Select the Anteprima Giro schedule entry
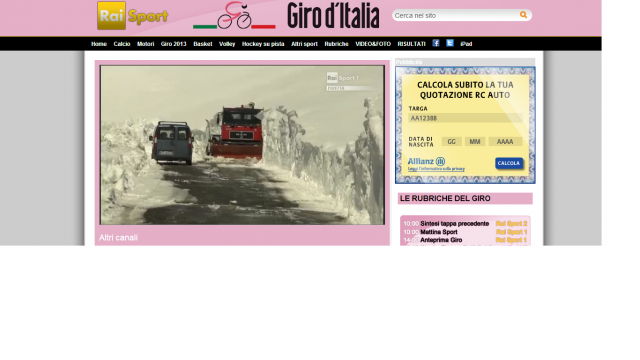Image resolution: width=640 pixels, height=360 pixels. (441, 240)
